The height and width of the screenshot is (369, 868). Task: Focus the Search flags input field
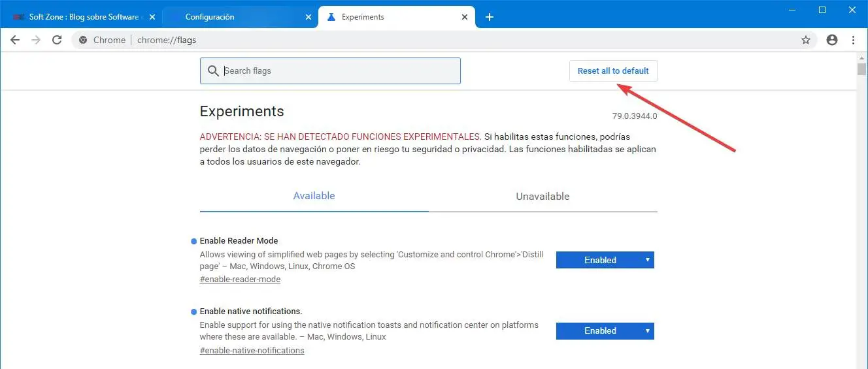pos(340,71)
